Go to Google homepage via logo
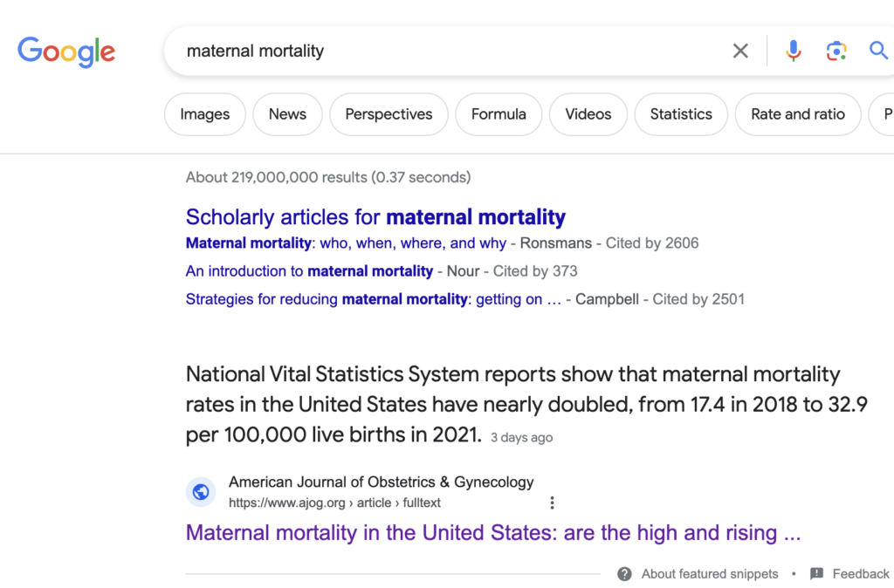Image resolution: width=894 pixels, height=588 pixels. [66, 51]
